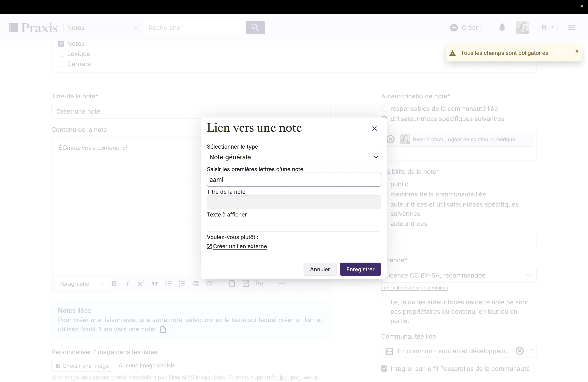Insert a block quote
The height and width of the screenshot is (382, 588).
[x=155, y=284]
